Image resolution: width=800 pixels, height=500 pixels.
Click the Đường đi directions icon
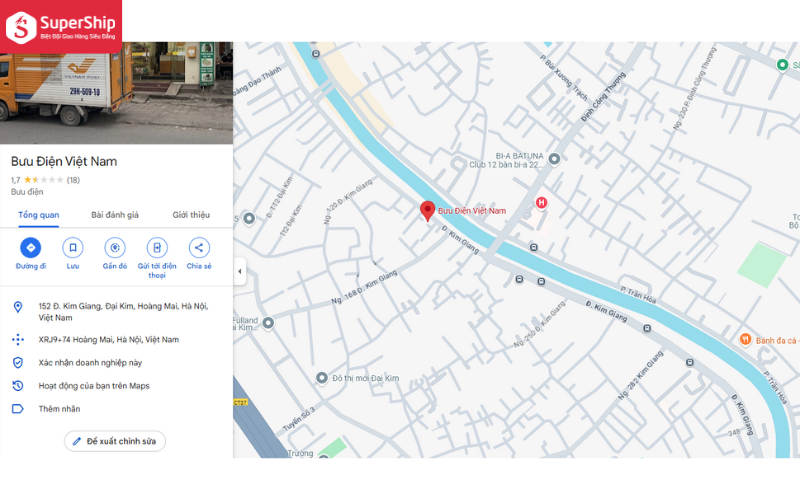(31, 247)
